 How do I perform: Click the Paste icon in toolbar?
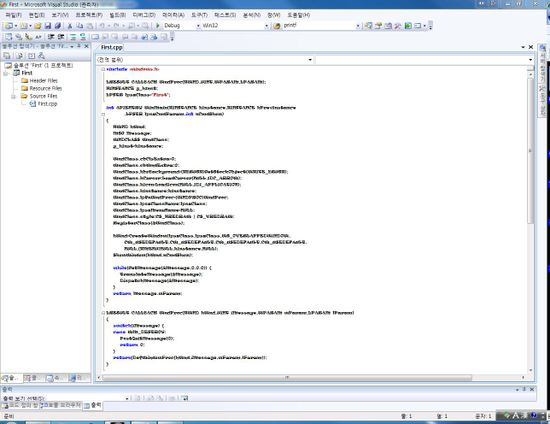point(90,26)
